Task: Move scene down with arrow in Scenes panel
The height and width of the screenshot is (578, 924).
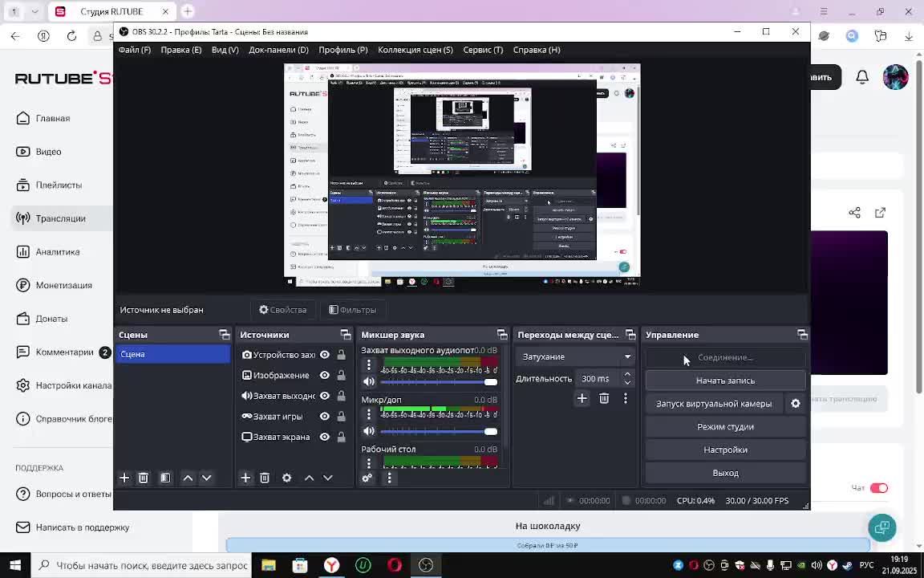Action: pos(206,478)
